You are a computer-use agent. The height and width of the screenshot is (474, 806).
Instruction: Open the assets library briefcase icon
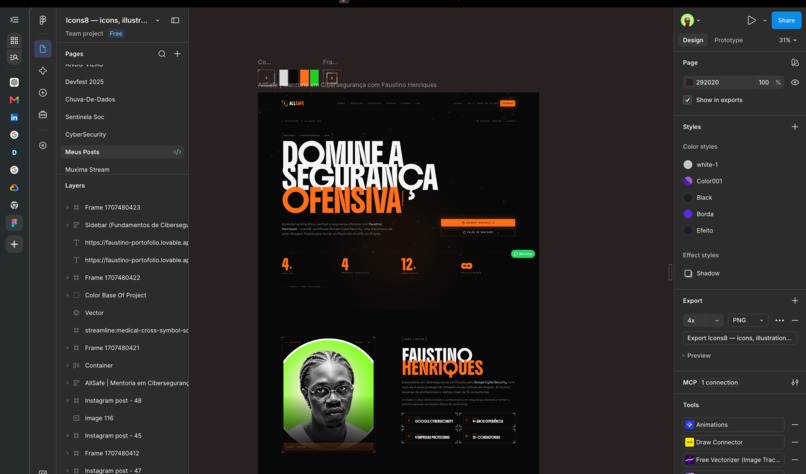(43, 115)
